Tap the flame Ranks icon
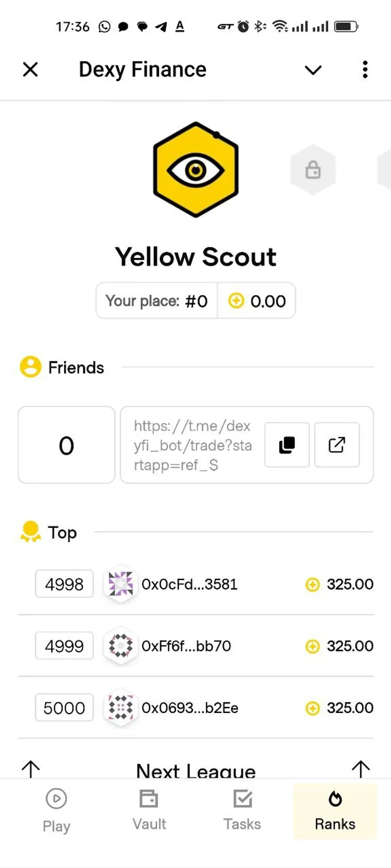 335,798
